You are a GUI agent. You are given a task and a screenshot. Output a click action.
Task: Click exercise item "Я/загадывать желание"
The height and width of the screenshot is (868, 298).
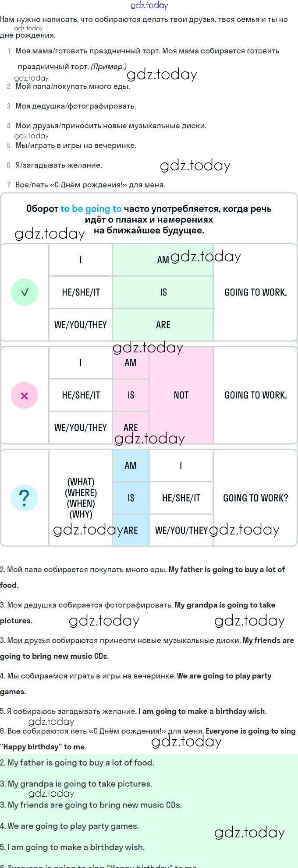point(59,165)
